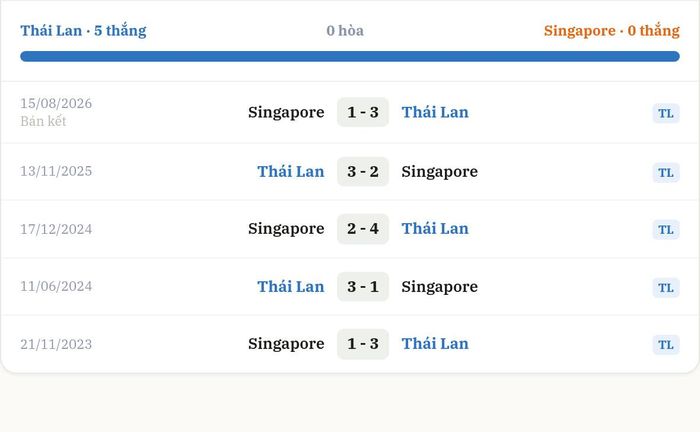The height and width of the screenshot is (432, 700).
Task: Click the blue head-to-head win bar
Action: click(x=350, y=56)
